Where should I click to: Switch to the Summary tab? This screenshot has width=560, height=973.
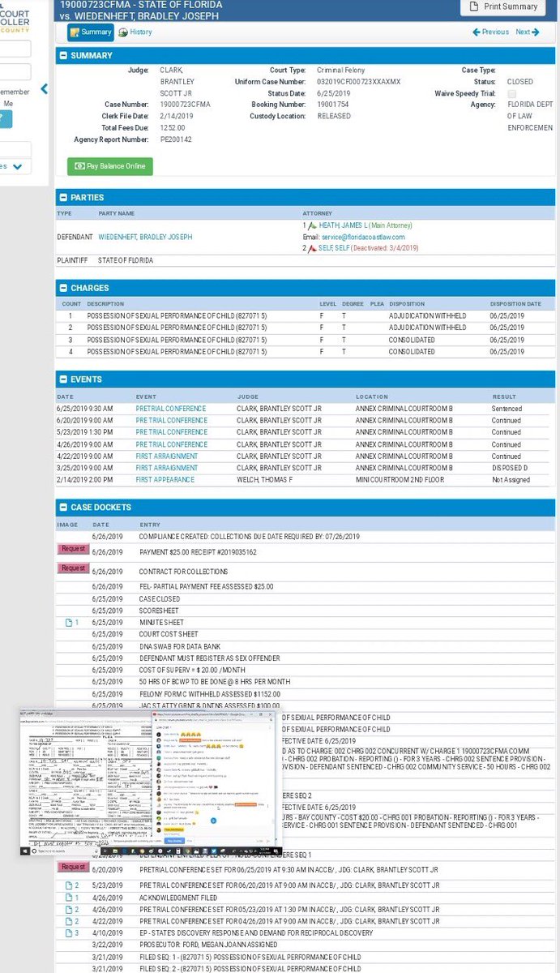[90, 32]
